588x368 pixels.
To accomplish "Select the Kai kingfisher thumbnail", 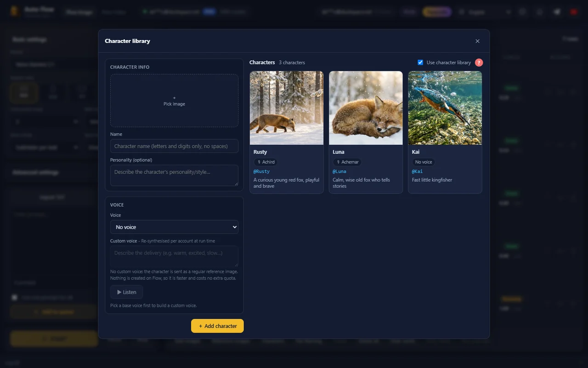I will pyautogui.click(x=445, y=108).
